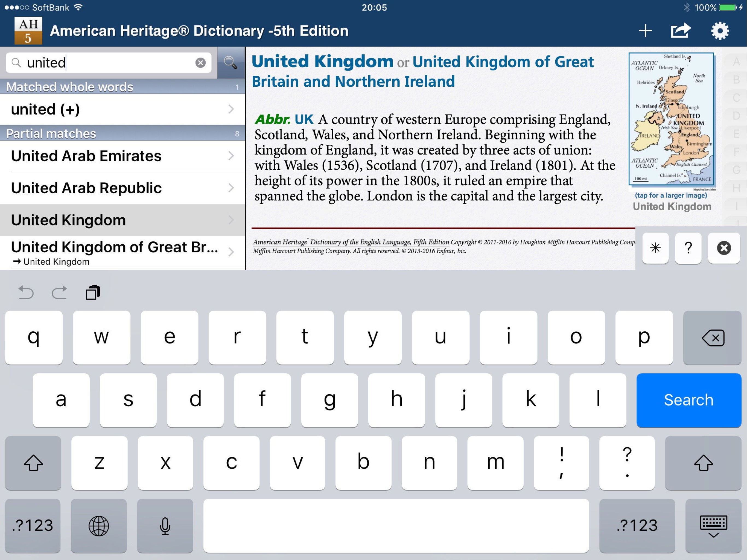The image size is (747, 560).
Task: Tap the blue Search key
Action: tap(689, 400)
